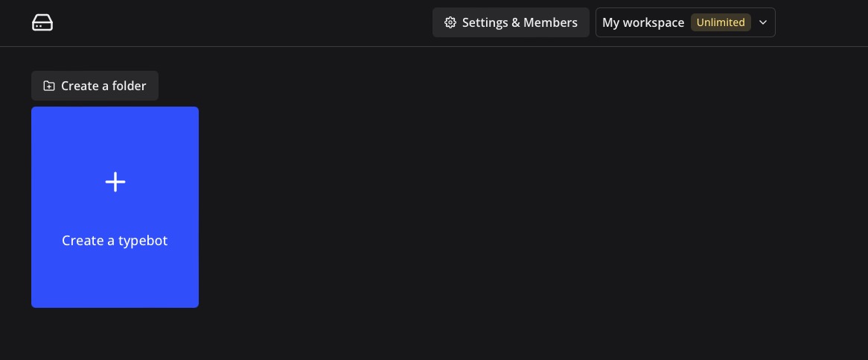
Task: Click the Create a typebot label
Action: [x=115, y=241]
